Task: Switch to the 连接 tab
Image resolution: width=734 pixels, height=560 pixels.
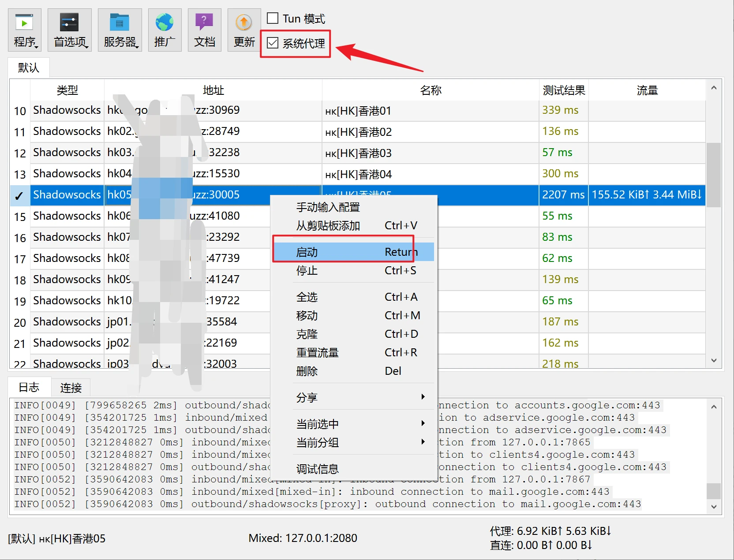Action: [x=71, y=388]
